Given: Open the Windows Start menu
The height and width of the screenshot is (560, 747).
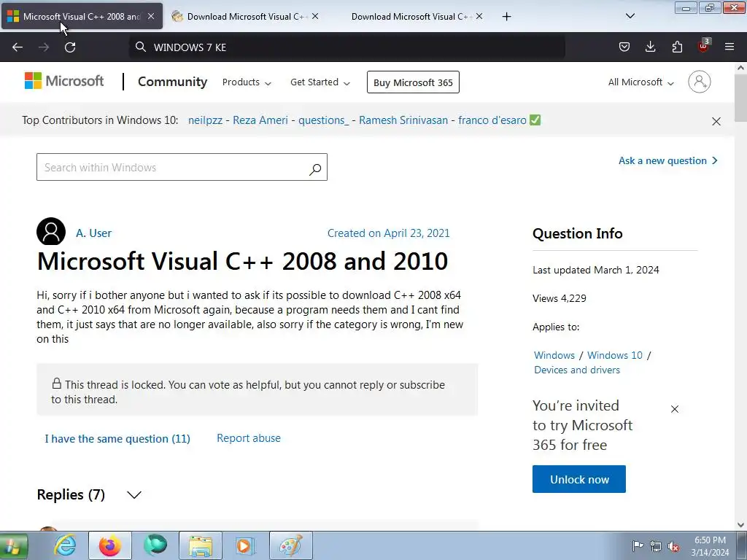Looking at the screenshot, I should [13, 545].
